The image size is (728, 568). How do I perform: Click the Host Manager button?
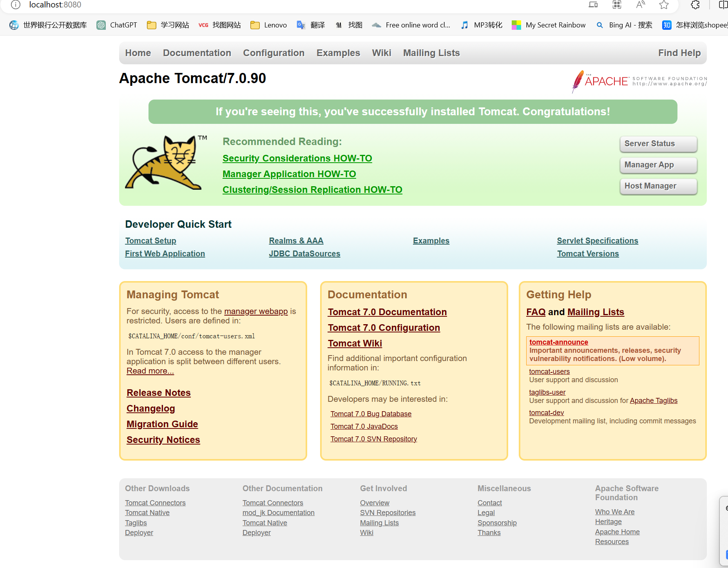658,186
